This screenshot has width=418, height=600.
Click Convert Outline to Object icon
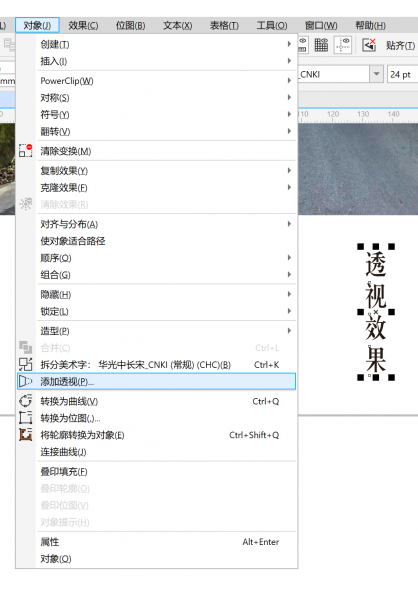pyautogui.click(x=25, y=435)
